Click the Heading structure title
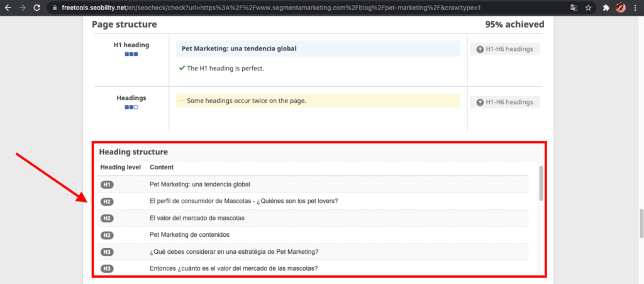The width and height of the screenshot is (644, 284). click(x=133, y=152)
